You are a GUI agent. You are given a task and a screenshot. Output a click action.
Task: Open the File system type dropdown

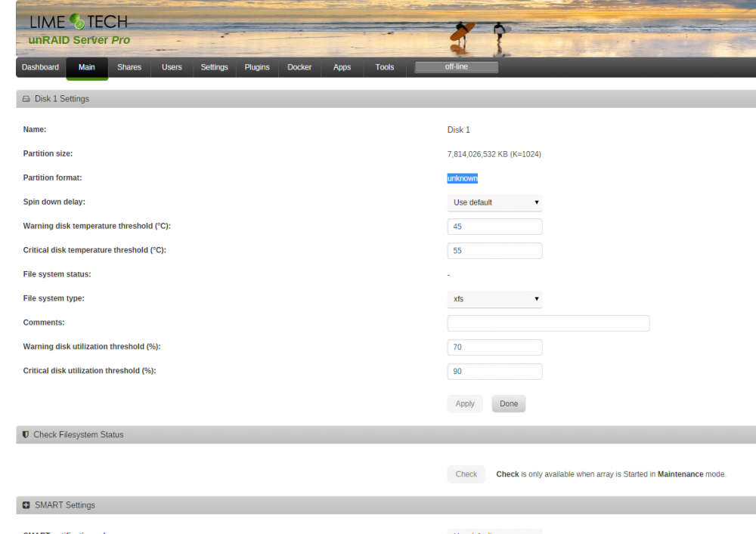[494, 299]
